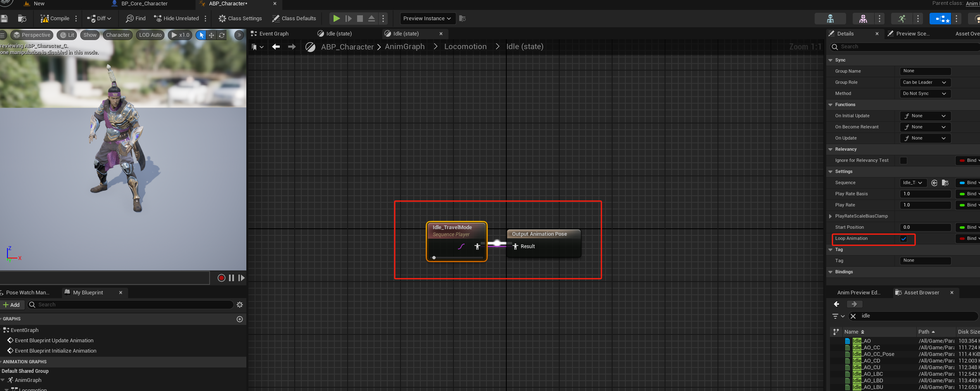This screenshot has width=980, height=391.
Task: Open the Compile options three-dot menu
Action: click(76, 19)
